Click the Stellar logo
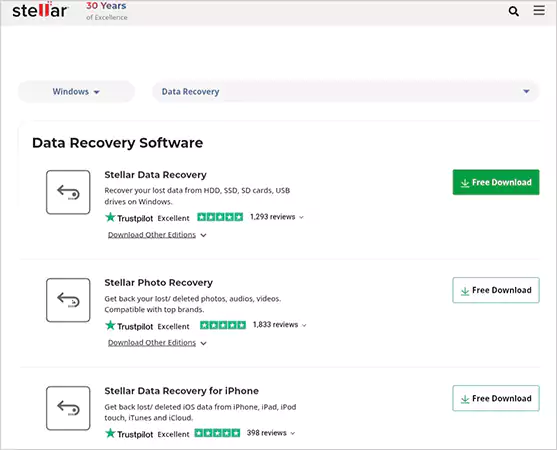This screenshot has height=450, width=557. tap(39, 11)
